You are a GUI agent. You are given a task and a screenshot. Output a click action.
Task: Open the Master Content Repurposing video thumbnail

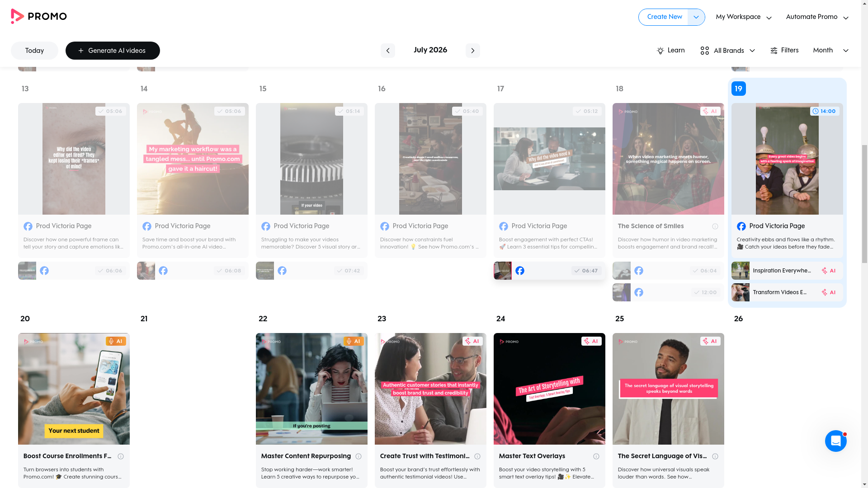(x=311, y=389)
